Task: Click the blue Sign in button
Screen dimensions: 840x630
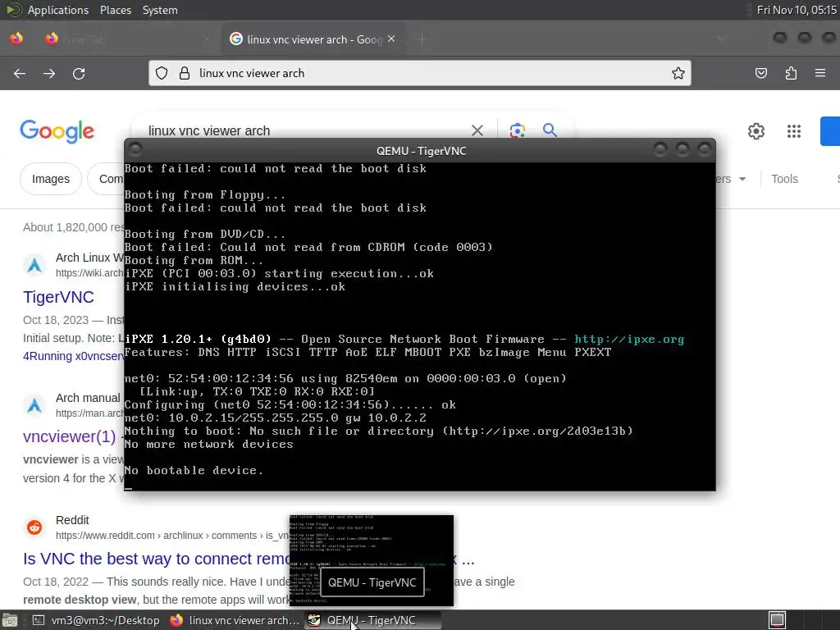Action: point(830,131)
